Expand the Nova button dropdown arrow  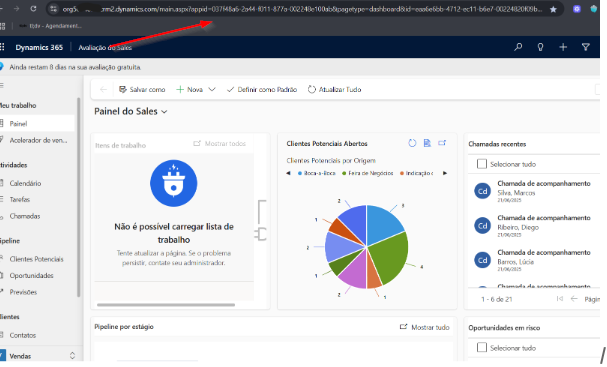[212, 89]
